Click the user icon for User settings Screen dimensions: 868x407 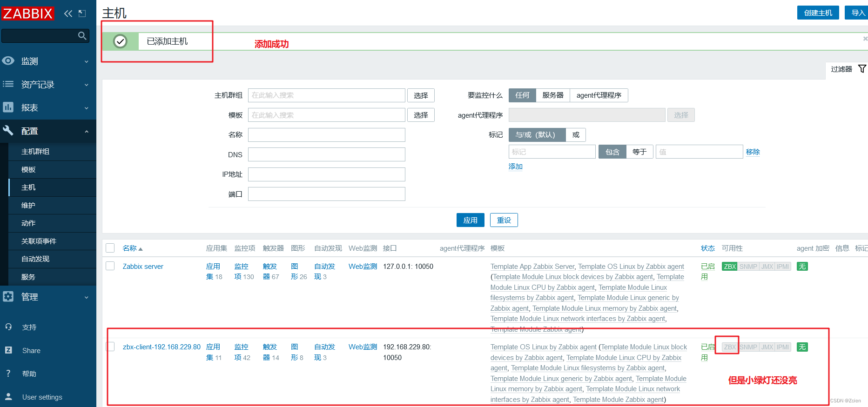click(x=8, y=397)
